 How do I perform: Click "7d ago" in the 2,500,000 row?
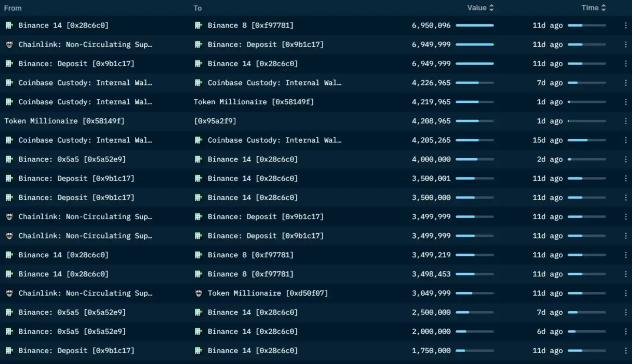pyautogui.click(x=550, y=312)
